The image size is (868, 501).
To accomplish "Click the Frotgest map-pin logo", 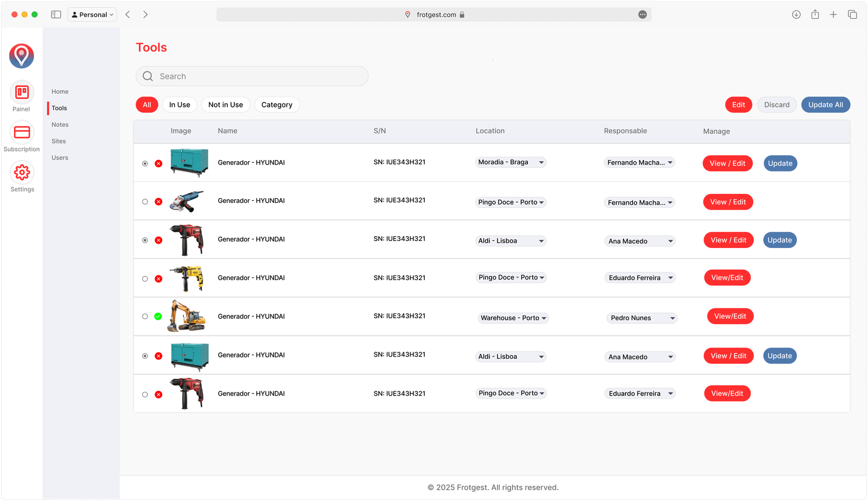I will tap(22, 56).
